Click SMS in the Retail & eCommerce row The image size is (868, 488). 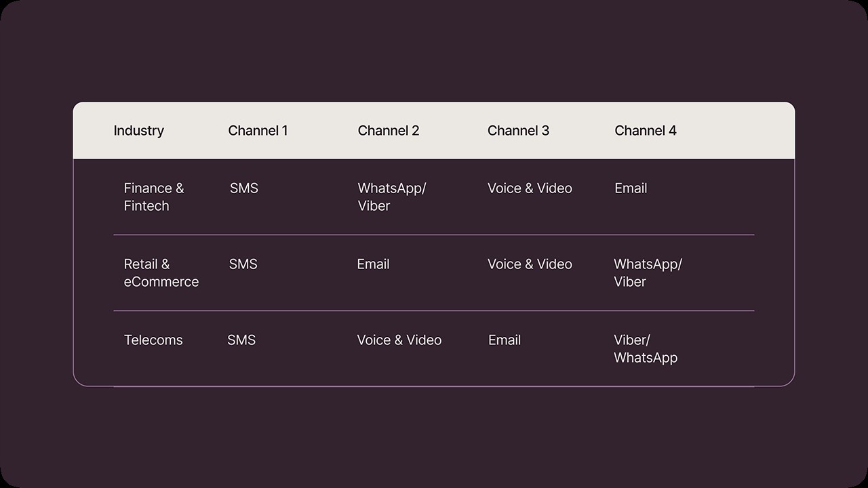tap(243, 264)
